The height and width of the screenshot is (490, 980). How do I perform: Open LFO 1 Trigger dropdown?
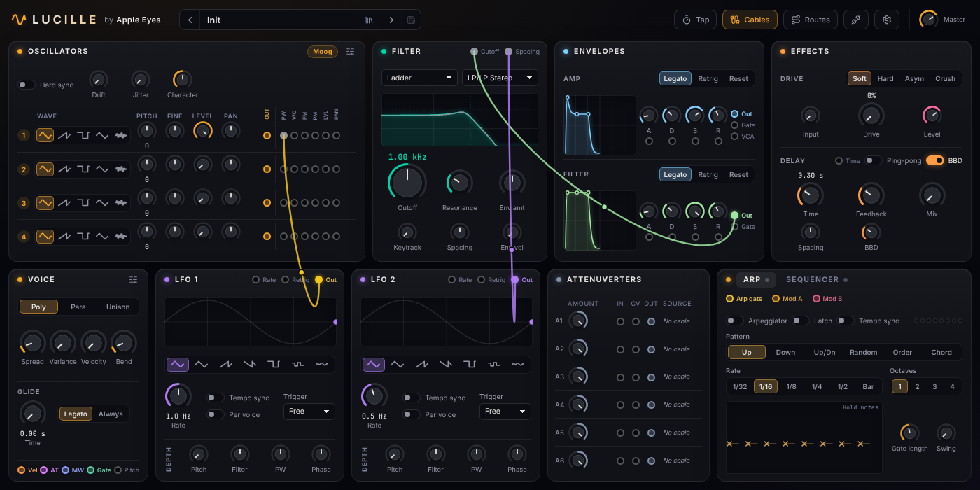point(309,411)
